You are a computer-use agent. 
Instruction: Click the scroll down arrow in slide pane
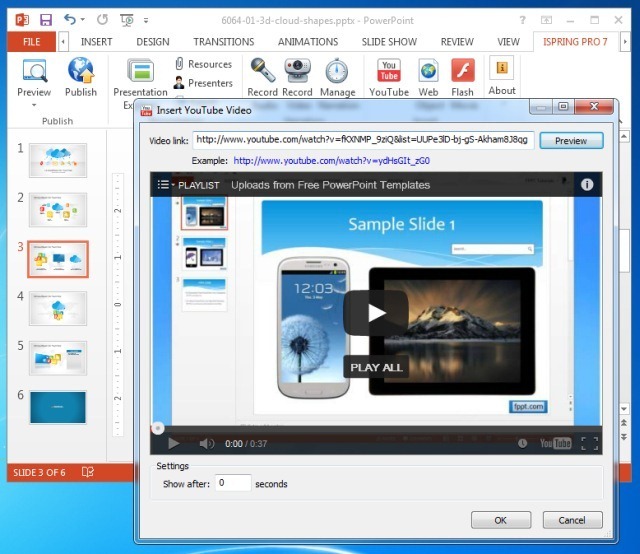coord(624,408)
